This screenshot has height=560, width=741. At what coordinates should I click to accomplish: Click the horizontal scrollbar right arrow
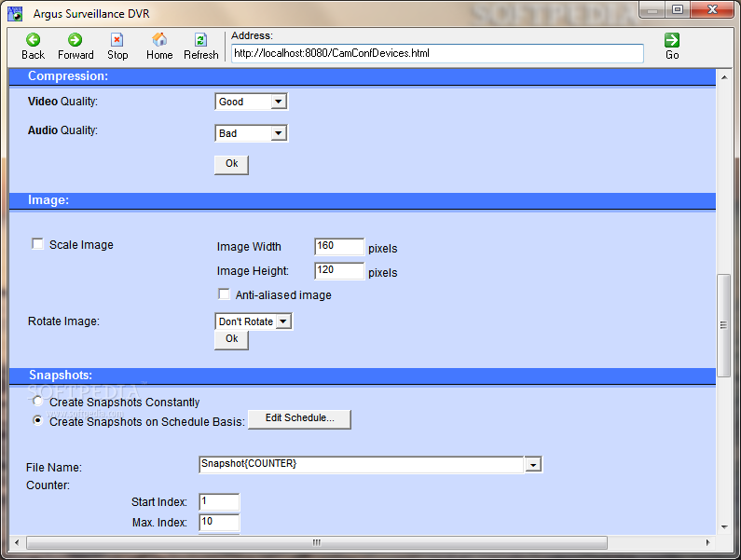click(707, 542)
